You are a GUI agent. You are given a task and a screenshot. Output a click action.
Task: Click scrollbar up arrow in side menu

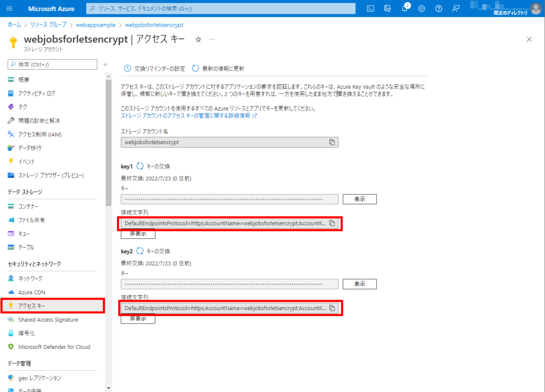(x=109, y=77)
